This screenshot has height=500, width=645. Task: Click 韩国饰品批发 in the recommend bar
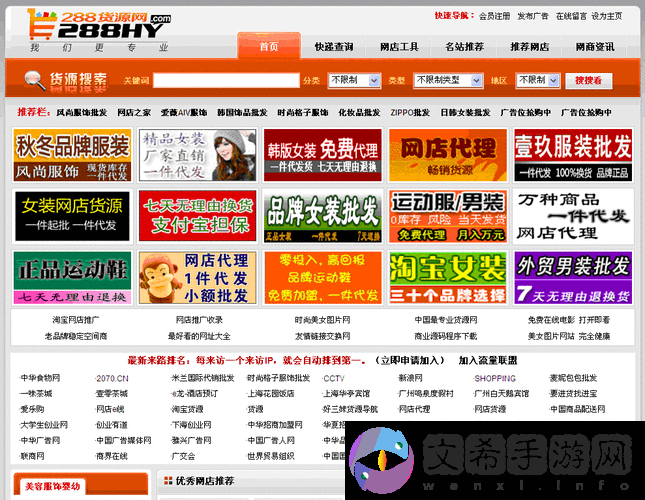pos(242,112)
